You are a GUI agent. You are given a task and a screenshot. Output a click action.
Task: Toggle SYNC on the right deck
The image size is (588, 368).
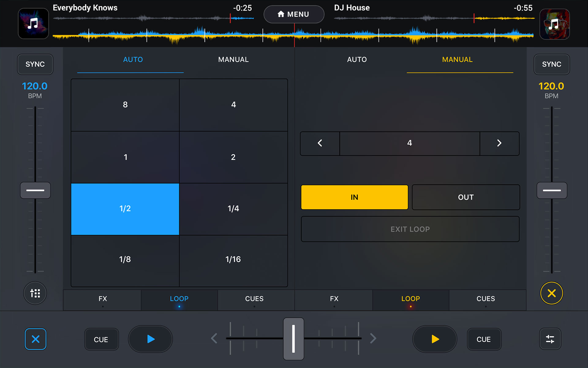552,64
